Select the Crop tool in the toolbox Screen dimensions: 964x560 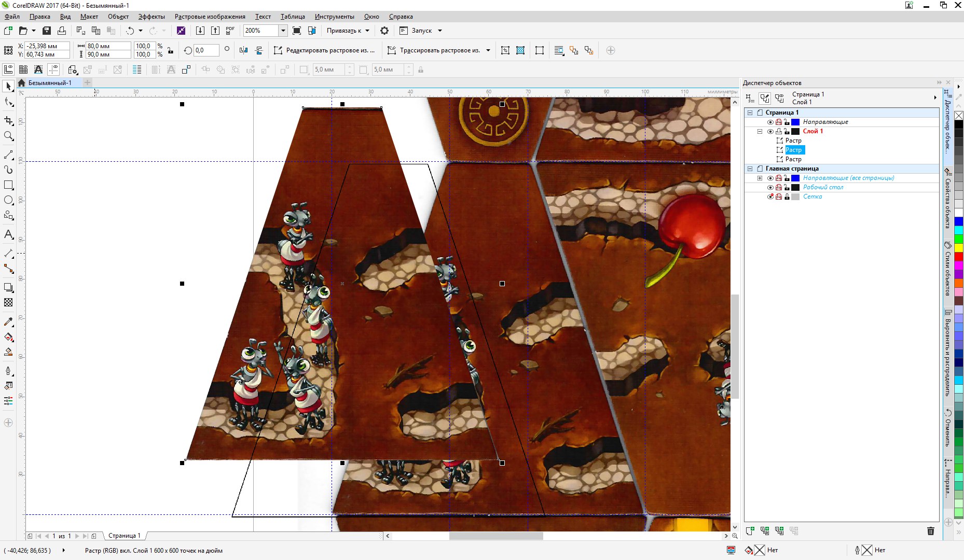pyautogui.click(x=8, y=121)
